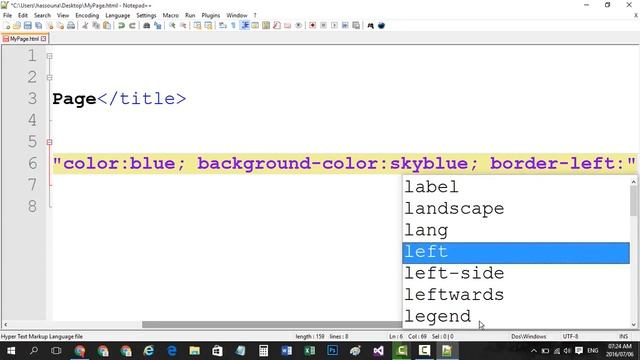Click the Redo toolbar icon
Image resolution: width=640 pixels, height=360 pixels.
(132, 26)
